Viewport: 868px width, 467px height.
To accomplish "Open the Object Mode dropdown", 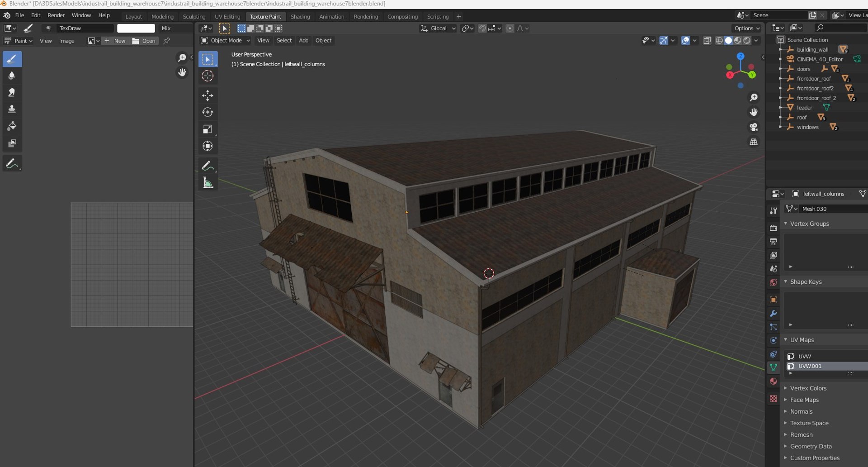I will [226, 40].
